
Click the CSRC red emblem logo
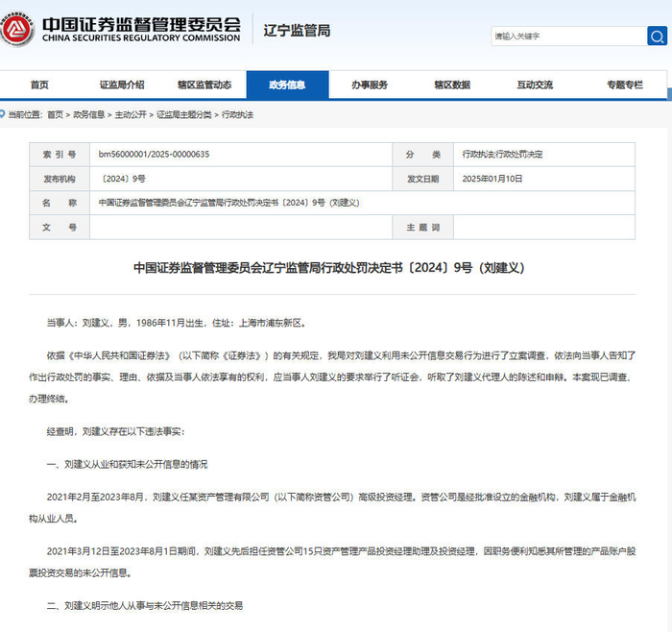[16, 29]
